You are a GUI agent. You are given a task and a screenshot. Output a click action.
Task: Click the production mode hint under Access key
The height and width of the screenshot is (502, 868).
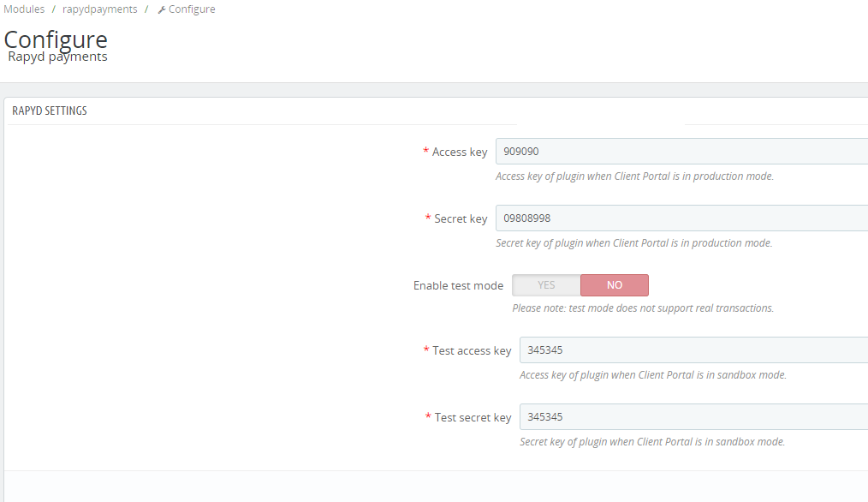click(634, 176)
